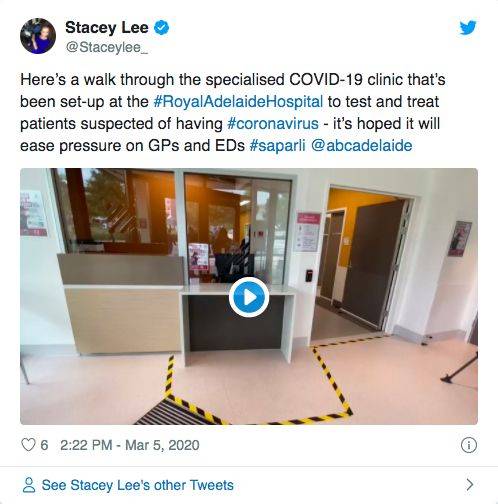Like the tweet with the heart icon
Viewport: 498px width, 504px height.
pos(28,445)
